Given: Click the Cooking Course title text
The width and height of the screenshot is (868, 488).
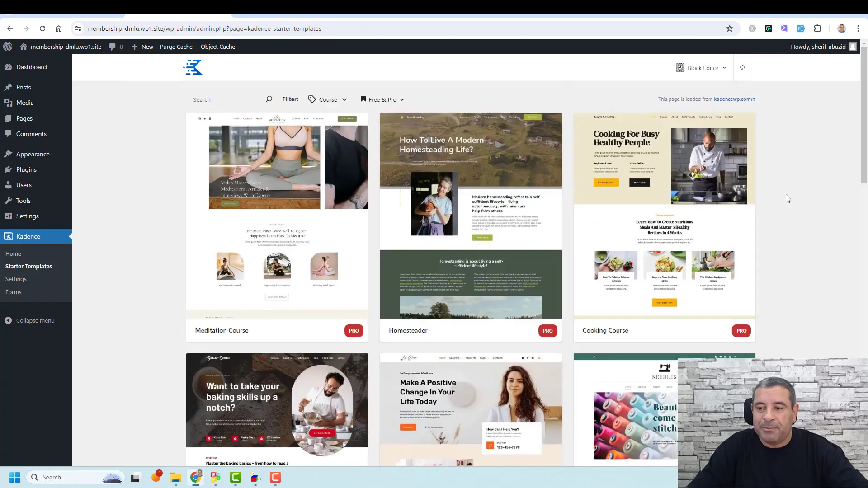Looking at the screenshot, I should [x=605, y=330].
